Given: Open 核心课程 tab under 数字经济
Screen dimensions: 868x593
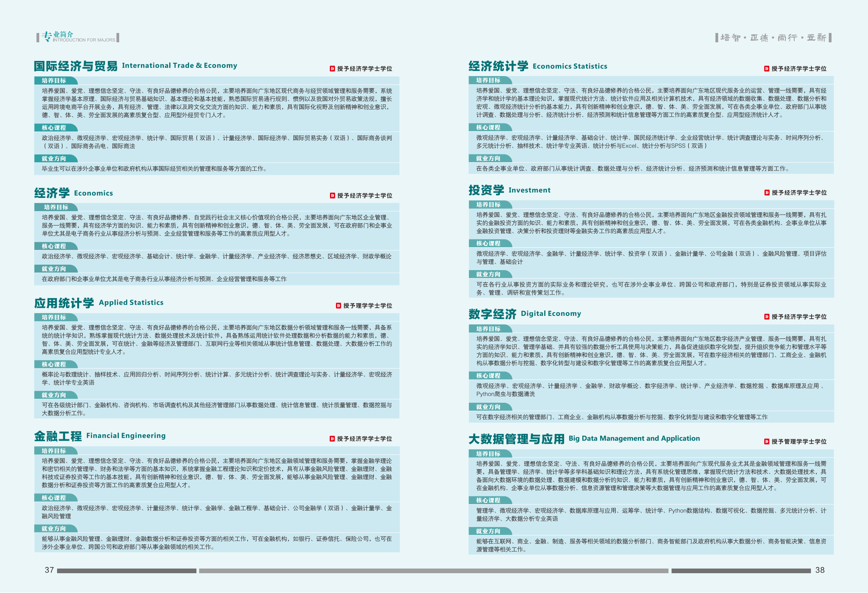Looking at the screenshot, I should 490,376.
